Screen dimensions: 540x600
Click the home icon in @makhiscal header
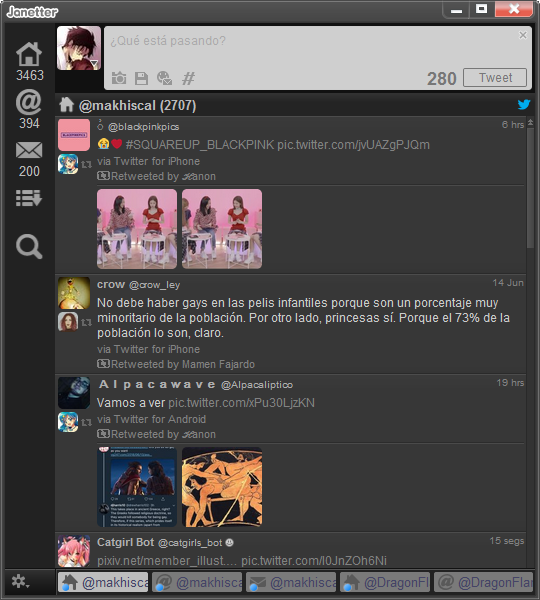coord(67,104)
